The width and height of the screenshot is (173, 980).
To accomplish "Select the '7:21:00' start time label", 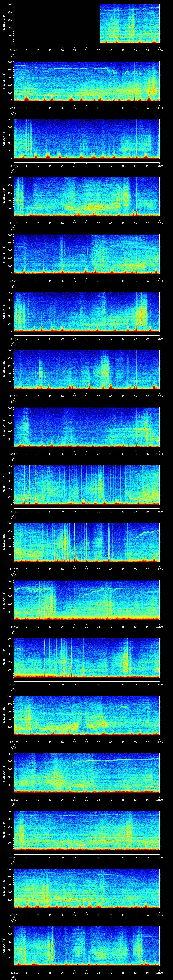I will click(14, 742).
